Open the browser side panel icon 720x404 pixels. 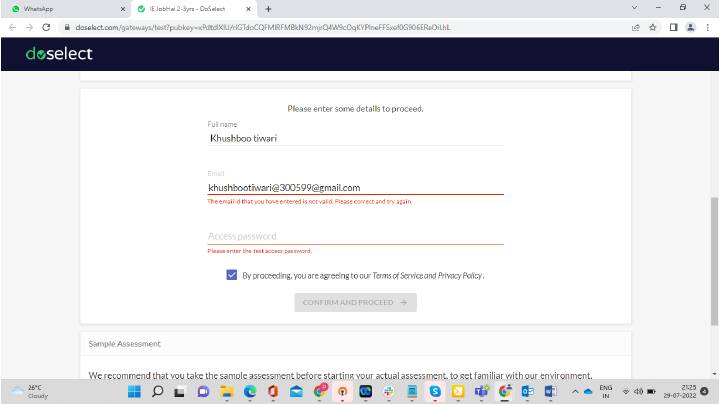673,27
